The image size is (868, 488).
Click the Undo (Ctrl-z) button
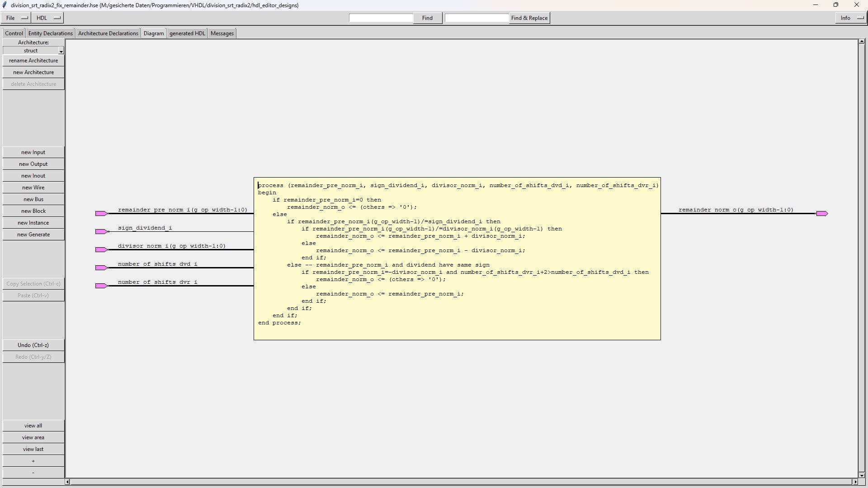pos(33,345)
